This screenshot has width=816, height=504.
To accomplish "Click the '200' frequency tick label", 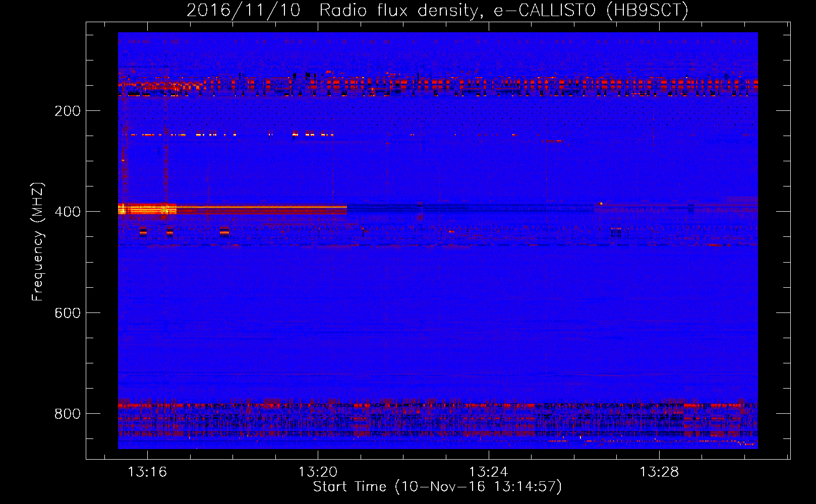I will click(68, 111).
